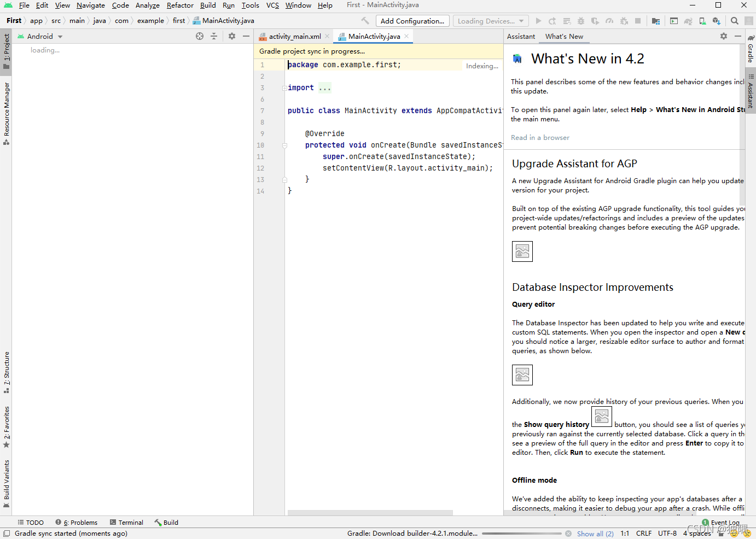Image resolution: width=756 pixels, height=539 pixels.
Task: Open the Build tool window button
Action: 166,523
